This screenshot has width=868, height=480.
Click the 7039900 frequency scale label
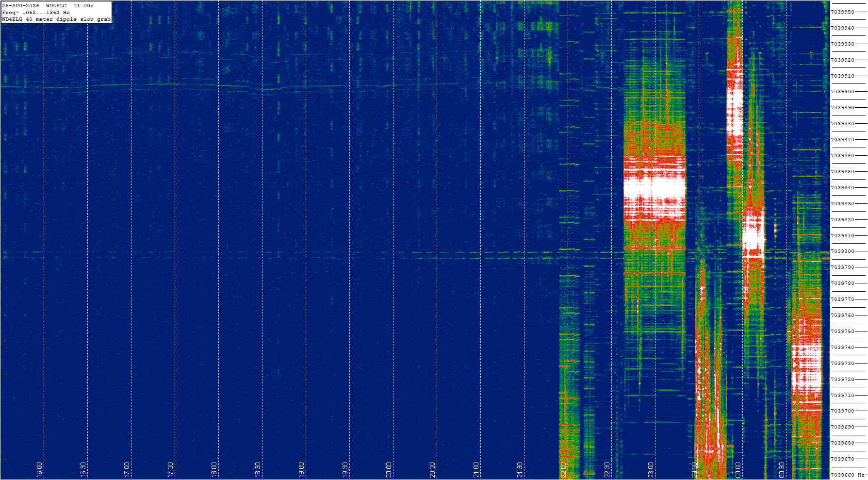[x=843, y=92]
